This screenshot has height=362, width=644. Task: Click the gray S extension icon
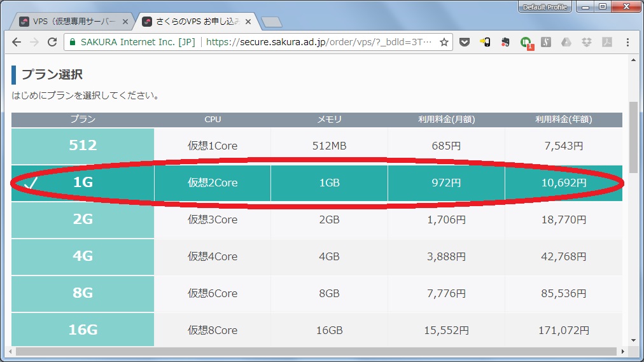[x=546, y=42]
